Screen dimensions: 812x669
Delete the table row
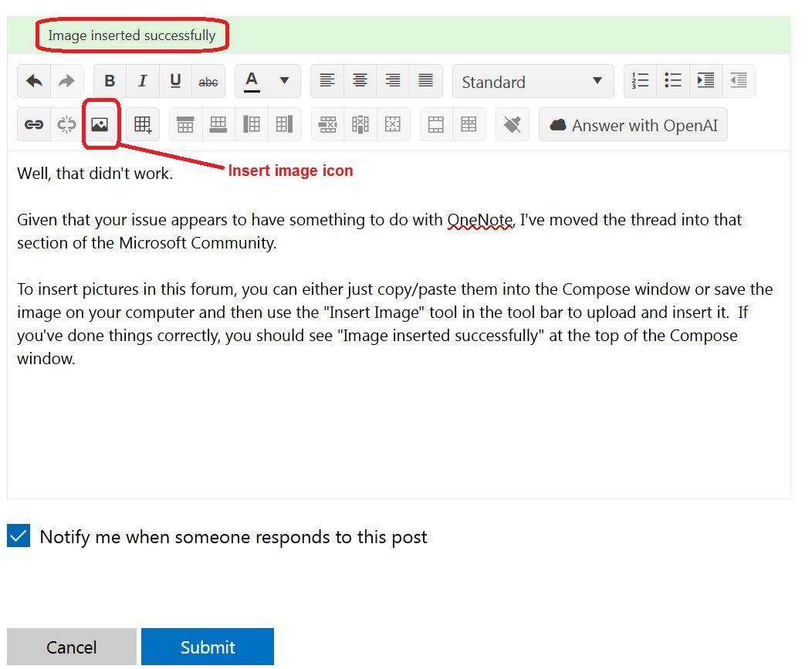pyautogui.click(x=327, y=124)
